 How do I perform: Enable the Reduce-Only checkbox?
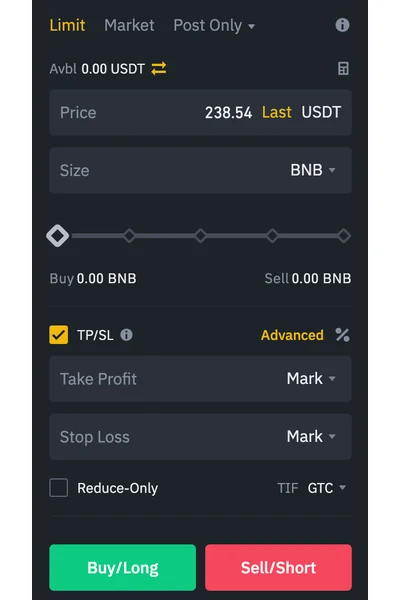click(x=59, y=488)
